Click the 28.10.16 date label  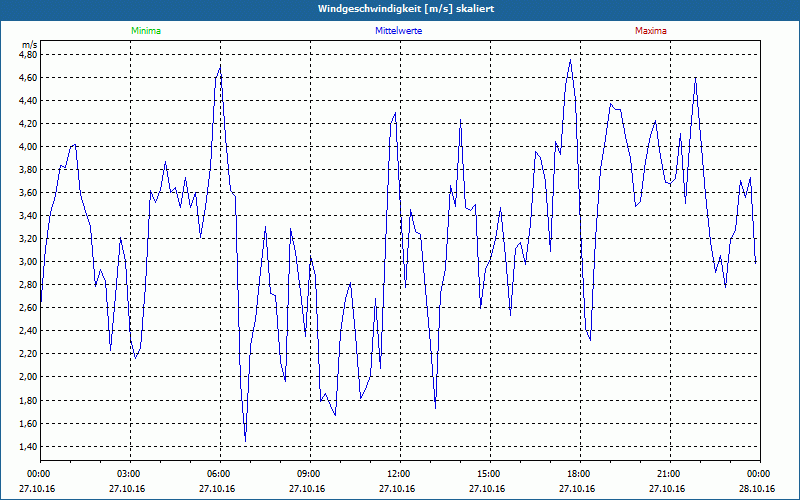757,489
